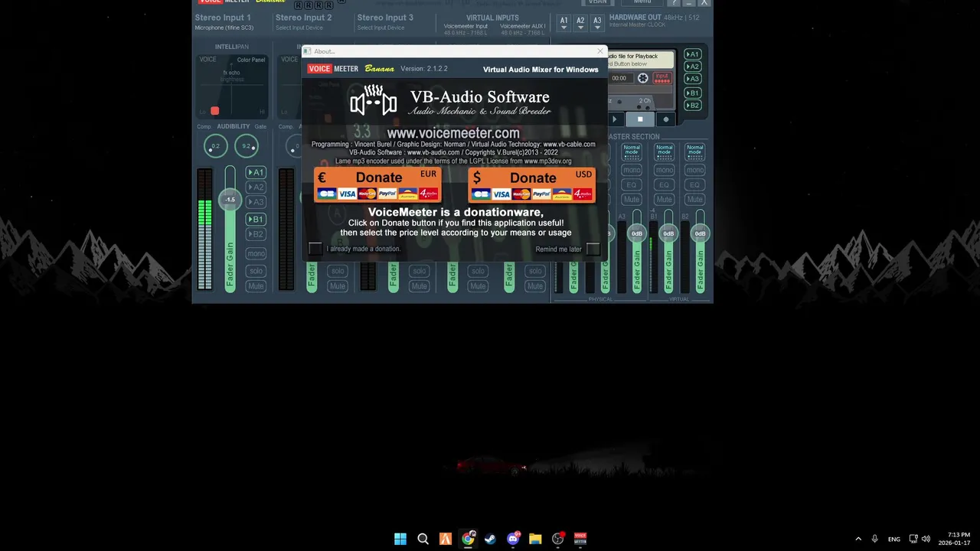Click the Comp knob showing 0.2
This screenshot has height=551, width=980.
coord(215,145)
